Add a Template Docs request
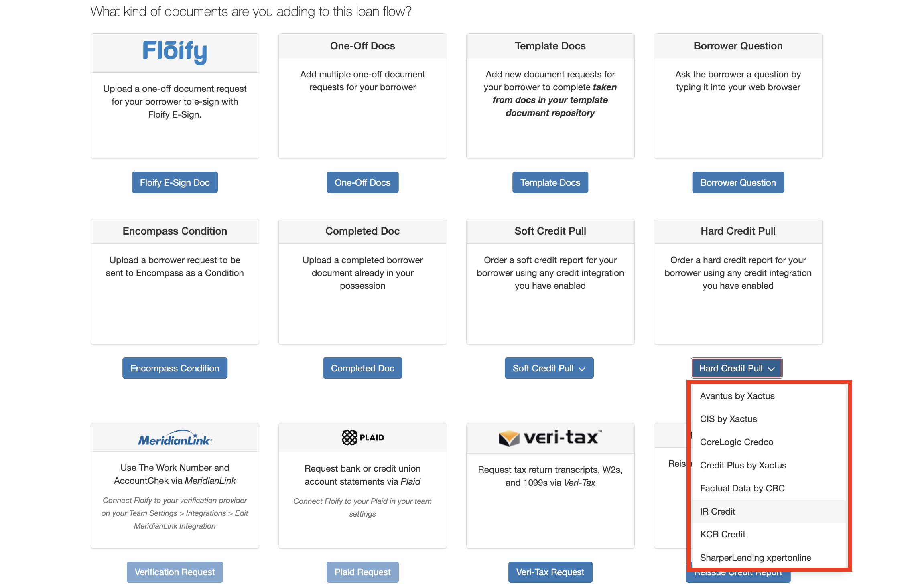 tap(550, 182)
